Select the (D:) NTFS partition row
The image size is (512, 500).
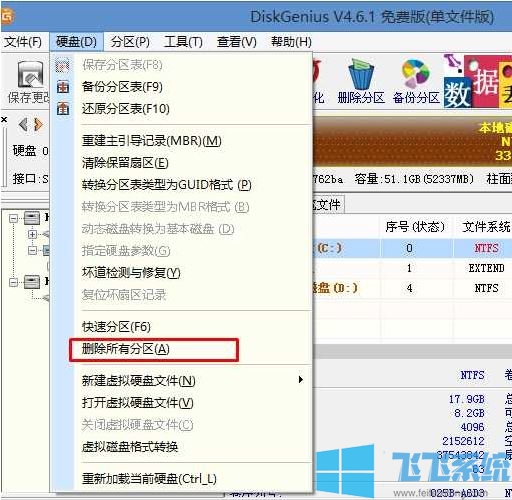(x=413, y=288)
